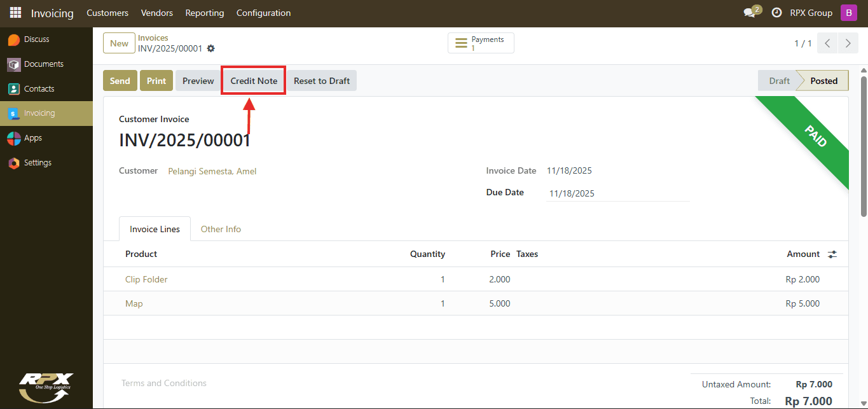
Task: Open the Payments smart button
Action: coord(481,43)
